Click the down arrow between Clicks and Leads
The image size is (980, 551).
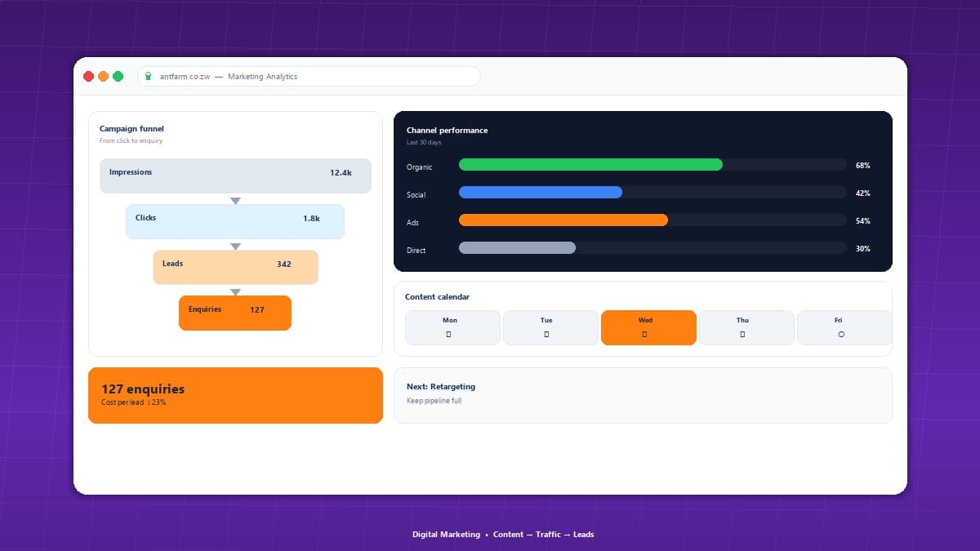point(235,247)
